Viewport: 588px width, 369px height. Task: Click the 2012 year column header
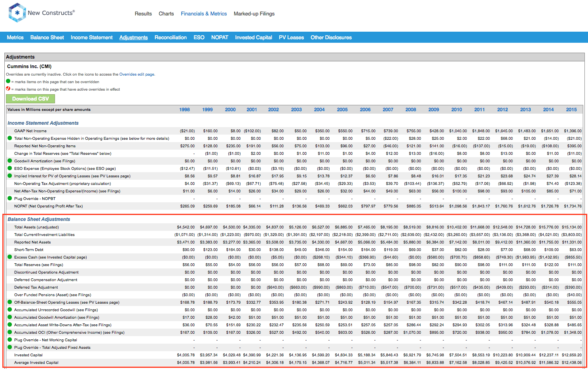[503, 110]
